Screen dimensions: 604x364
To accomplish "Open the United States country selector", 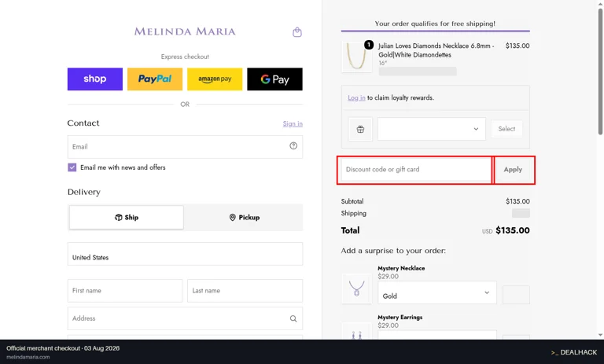I will [x=185, y=254].
